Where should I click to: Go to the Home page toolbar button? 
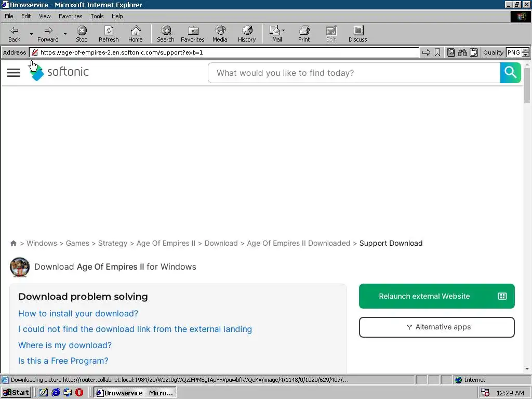136,34
